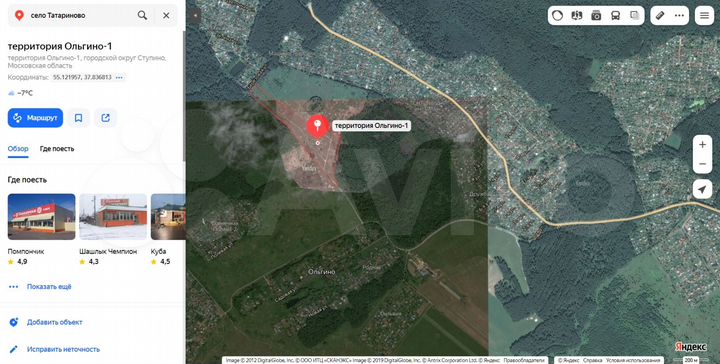Open the Помпончик photo thumbnail
The height and width of the screenshot is (364, 720).
(41, 217)
